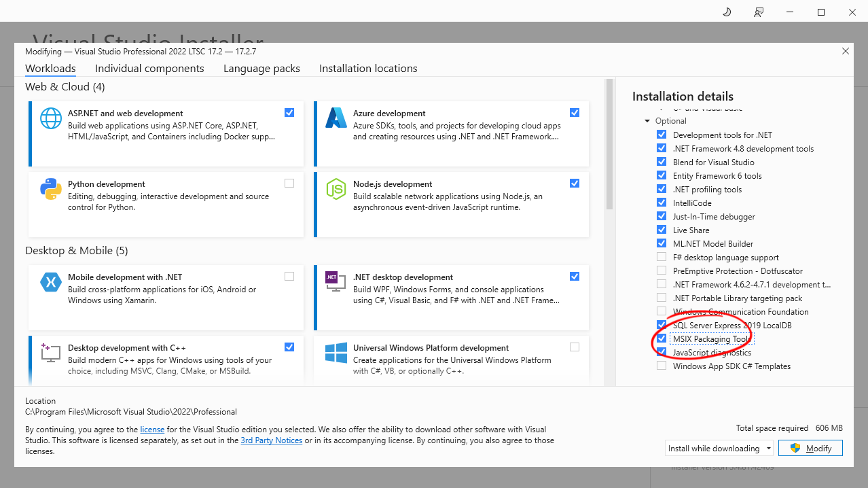
Task: Click the ASP.NET globe workload icon
Action: point(51,118)
